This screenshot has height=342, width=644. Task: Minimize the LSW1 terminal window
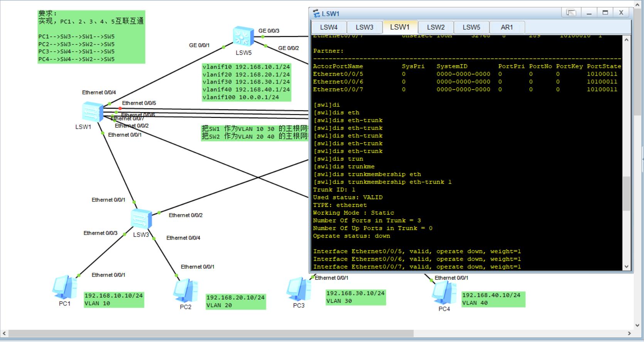click(589, 13)
